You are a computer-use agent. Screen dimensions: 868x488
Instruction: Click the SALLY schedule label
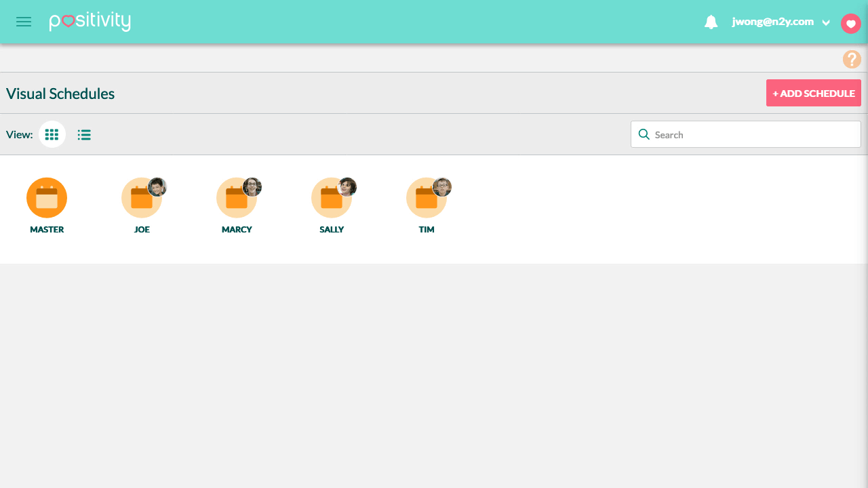click(x=332, y=230)
